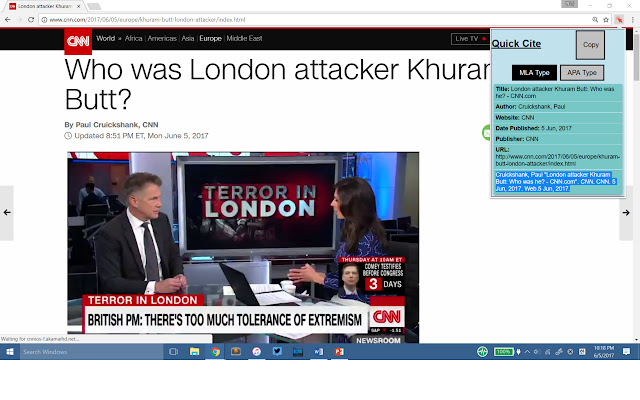Open Americas section in CNN nav
640x400 pixels.
pos(162,38)
